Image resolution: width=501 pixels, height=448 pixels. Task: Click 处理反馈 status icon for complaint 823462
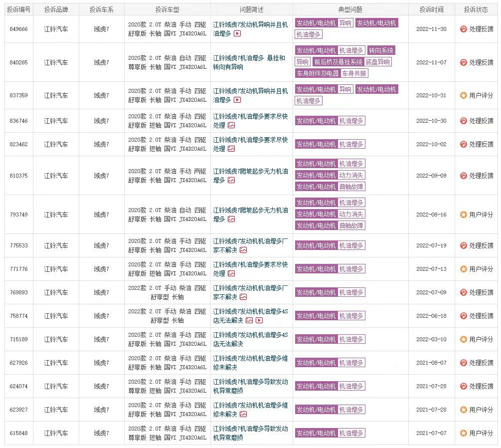(x=463, y=144)
